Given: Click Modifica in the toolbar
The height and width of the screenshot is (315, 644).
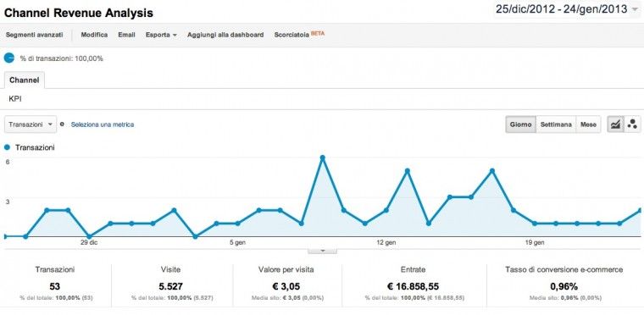Looking at the screenshot, I should [94, 35].
